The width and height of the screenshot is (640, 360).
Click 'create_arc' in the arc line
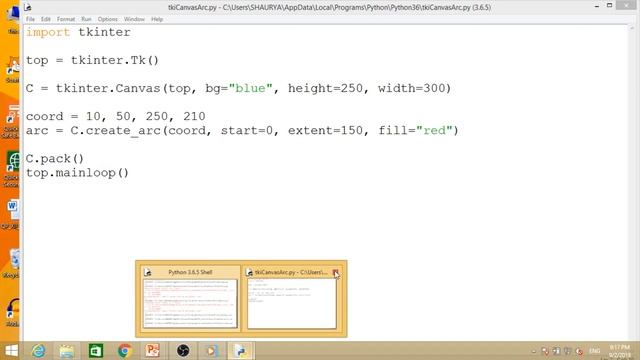tap(123, 131)
